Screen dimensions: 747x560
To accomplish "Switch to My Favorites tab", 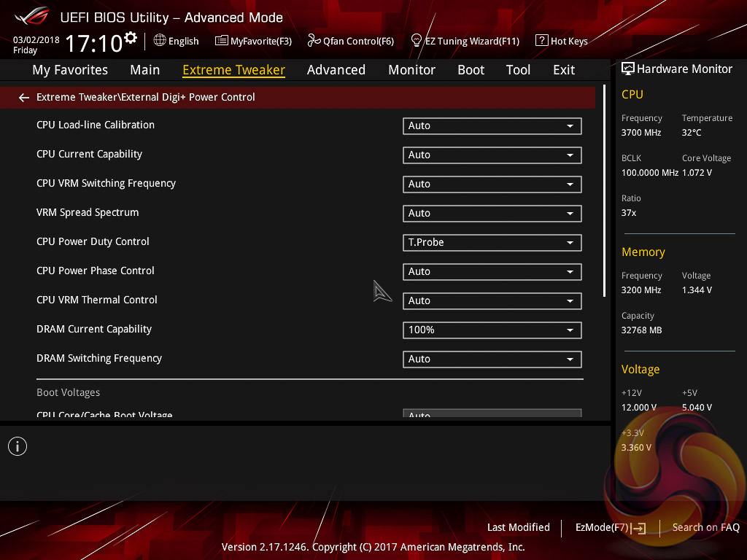I will [70, 70].
